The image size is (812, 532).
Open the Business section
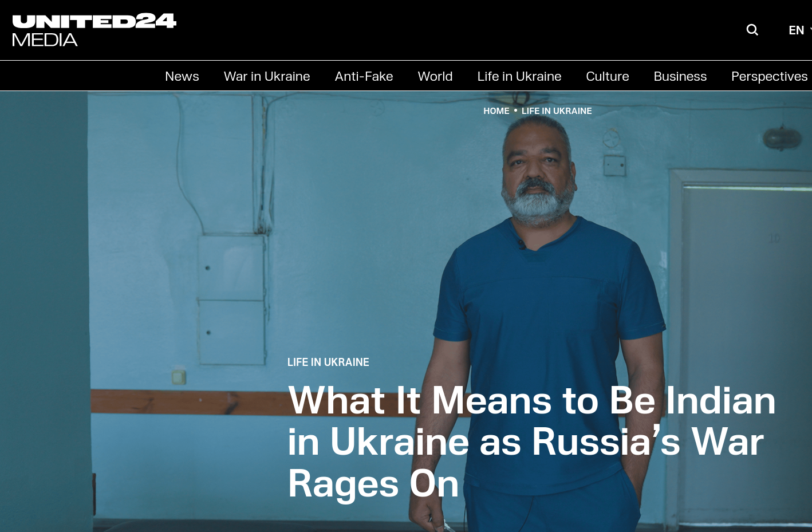pyautogui.click(x=680, y=76)
